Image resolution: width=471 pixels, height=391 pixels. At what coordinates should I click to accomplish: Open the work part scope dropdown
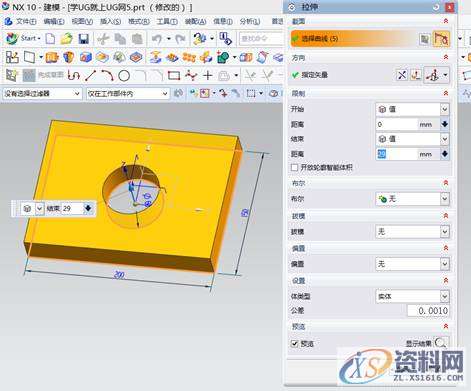tap(128, 94)
